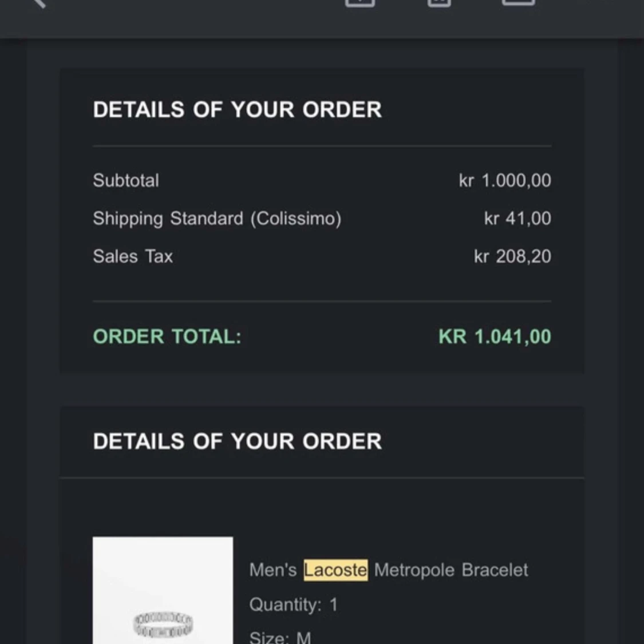Viewport: 644px width, 644px height.
Task: Tap the Size: M line
Action: pyautogui.click(x=280, y=637)
